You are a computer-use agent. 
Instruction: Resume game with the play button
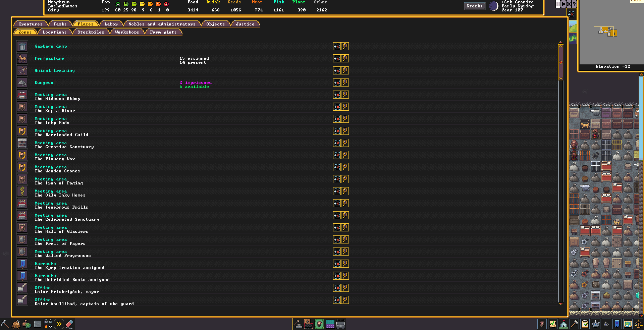(x=563, y=4)
